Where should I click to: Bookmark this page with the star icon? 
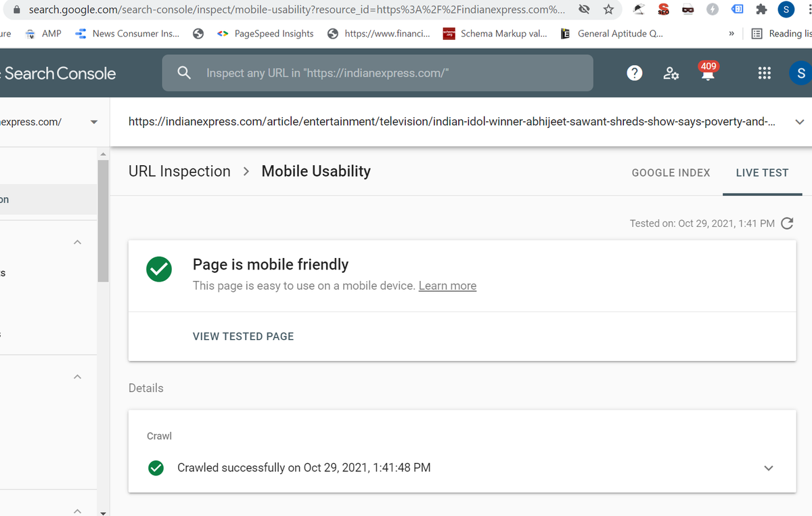[x=608, y=10]
